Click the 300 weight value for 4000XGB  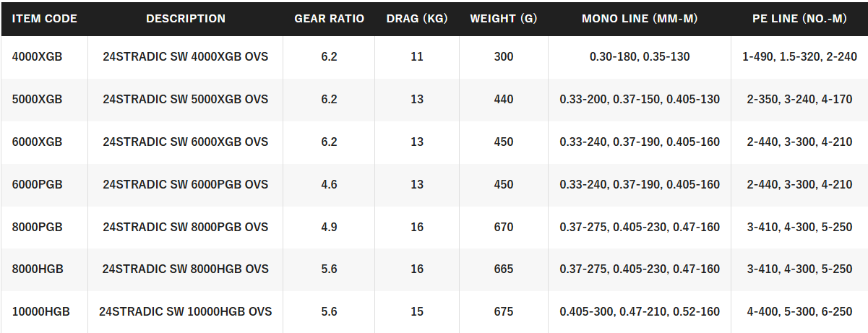tap(504, 56)
